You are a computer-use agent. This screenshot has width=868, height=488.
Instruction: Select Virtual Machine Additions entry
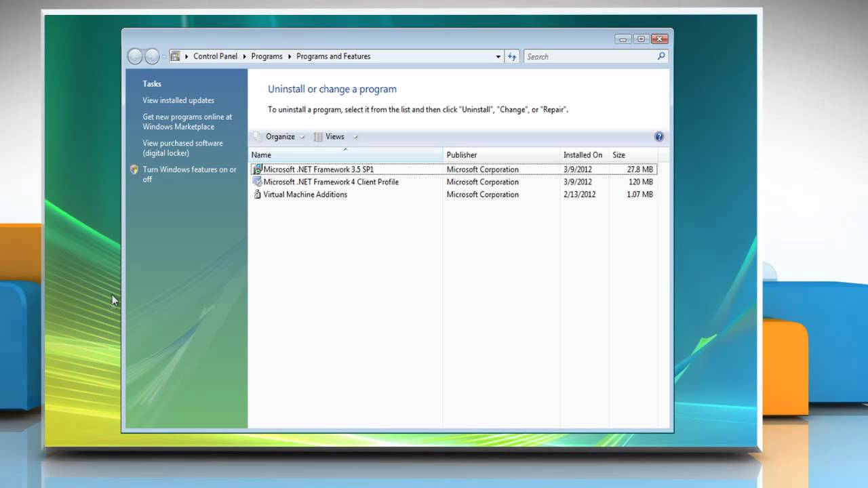[453, 195]
